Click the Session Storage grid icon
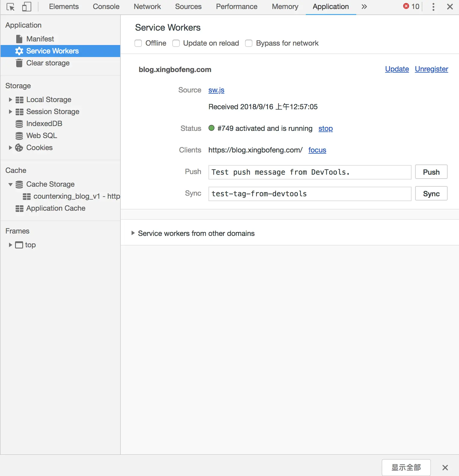Image resolution: width=459 pixels, height=476 pixels. click(x=20, y=112)
